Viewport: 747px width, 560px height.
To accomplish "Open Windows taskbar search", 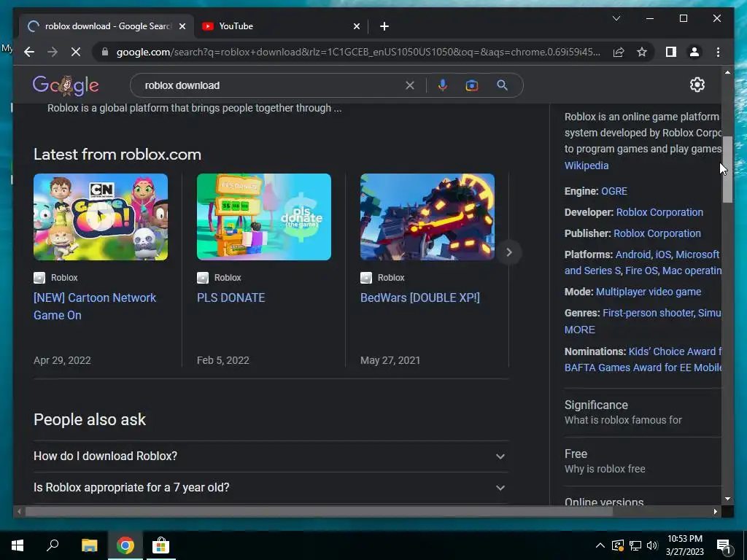I will (x=53, y=545).
